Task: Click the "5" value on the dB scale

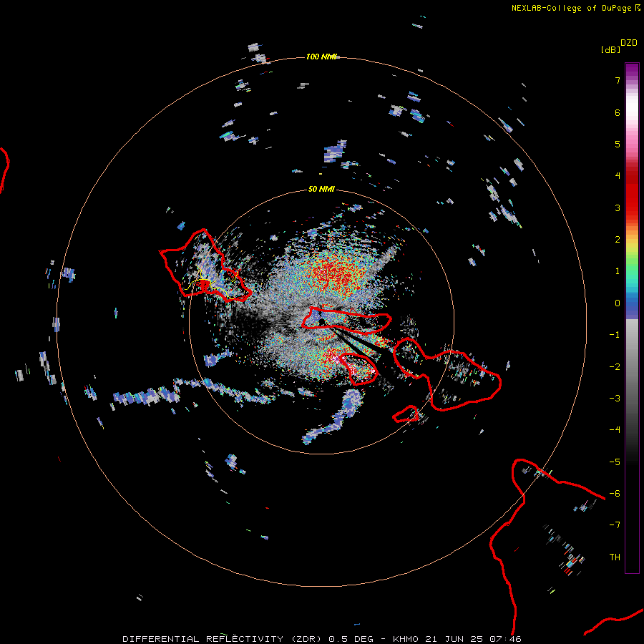Action: pyautogui.click(x=618, y=144)
